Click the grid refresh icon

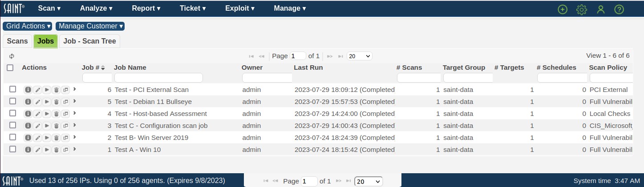click(12, 56)
